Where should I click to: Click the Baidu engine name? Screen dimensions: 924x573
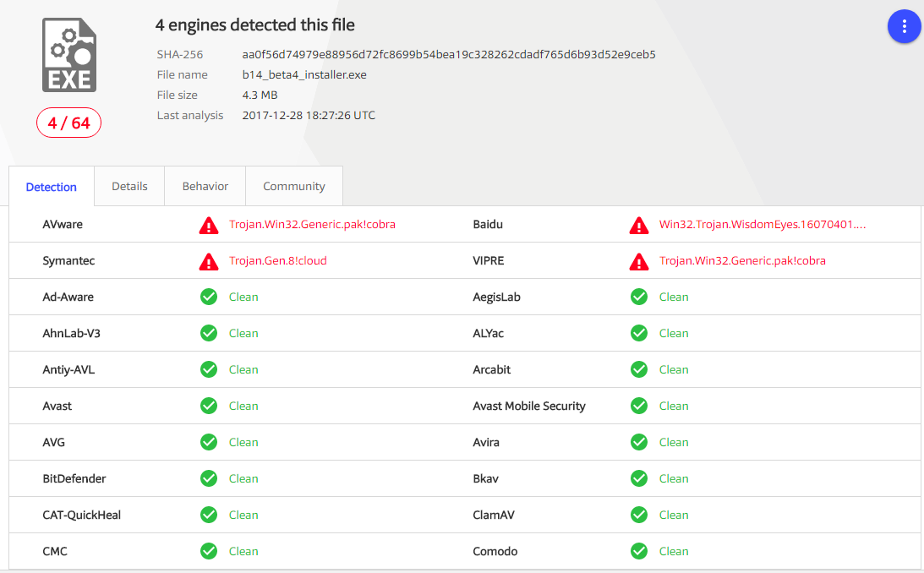tap(488, 224)
